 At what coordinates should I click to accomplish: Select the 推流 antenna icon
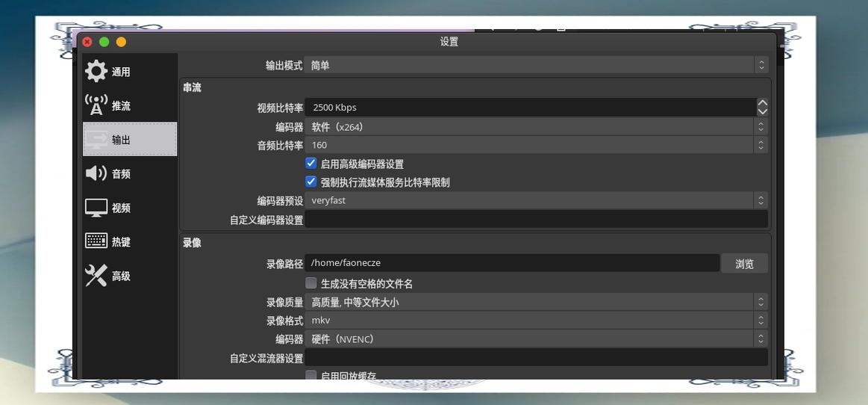click(96, 105)
